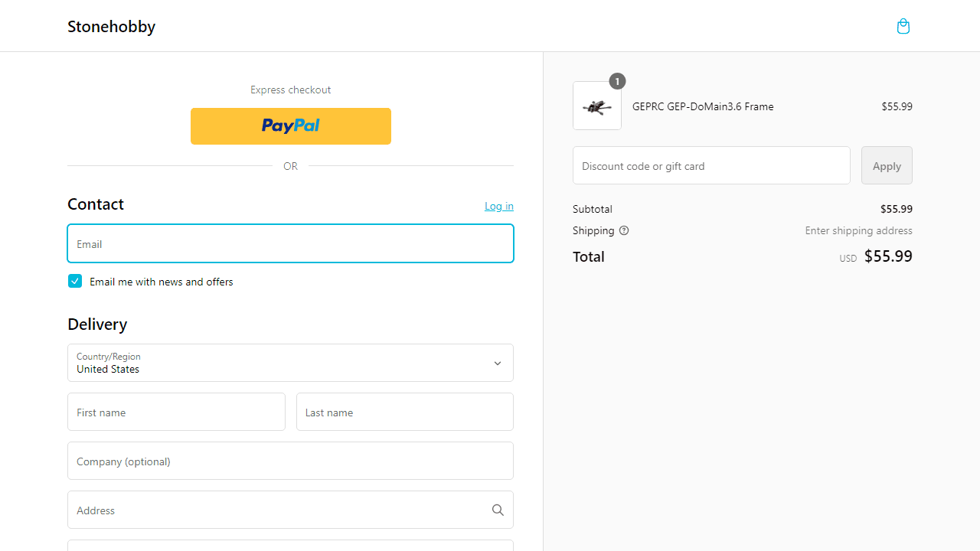Click the Contact section heading
This screenshot has height=551, width=980.
click(96, 204)
